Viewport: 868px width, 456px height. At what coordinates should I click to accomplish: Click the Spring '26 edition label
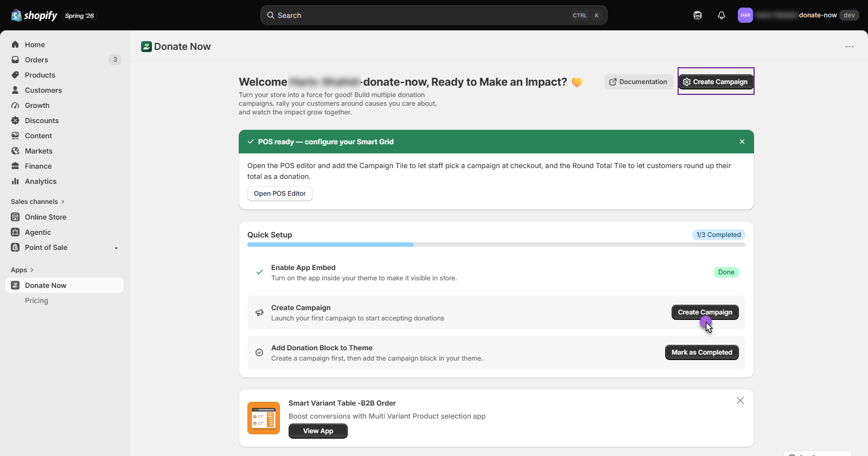[79, 16]
